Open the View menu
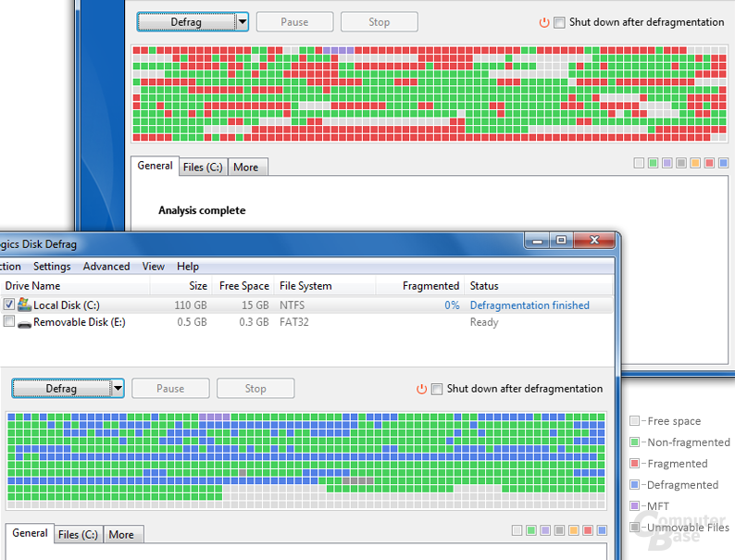Viewport: 735px width, 560px height. click(x=154, y=267)
